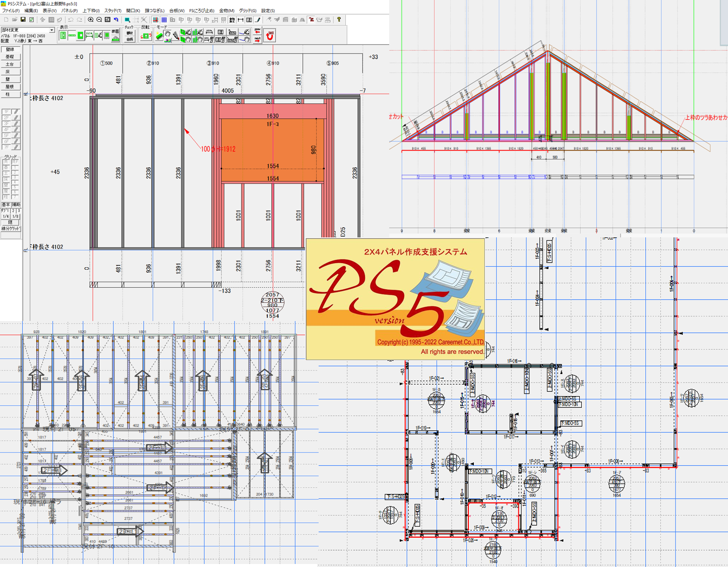Toggle the red and blue grid icon
Viewport: 728px width, 567px height.
point(155,20)
